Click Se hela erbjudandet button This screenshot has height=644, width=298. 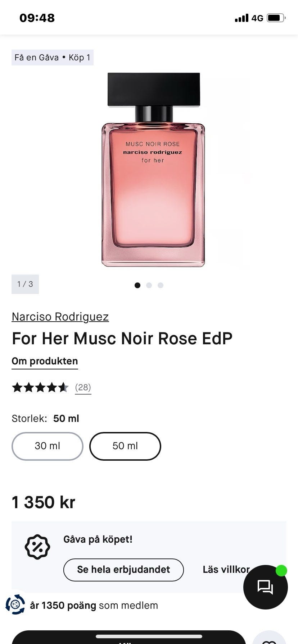[123, 570]
